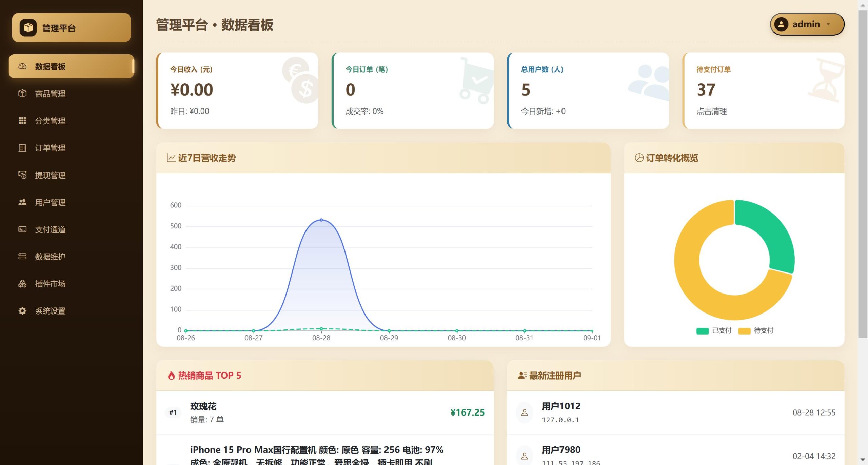Click the arrow next to admin
Image resolution: width=868 pixels, height=465 pixels.
[x=828, y=24]
